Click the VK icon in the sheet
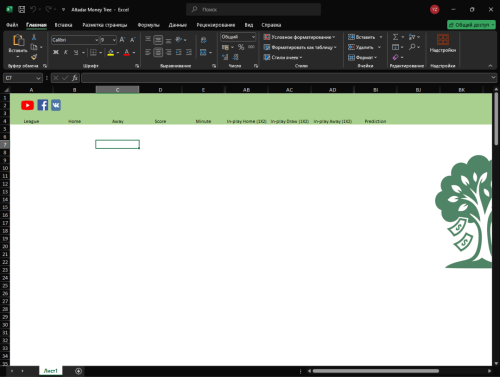500x377 pixels. [x=56, y=105]
